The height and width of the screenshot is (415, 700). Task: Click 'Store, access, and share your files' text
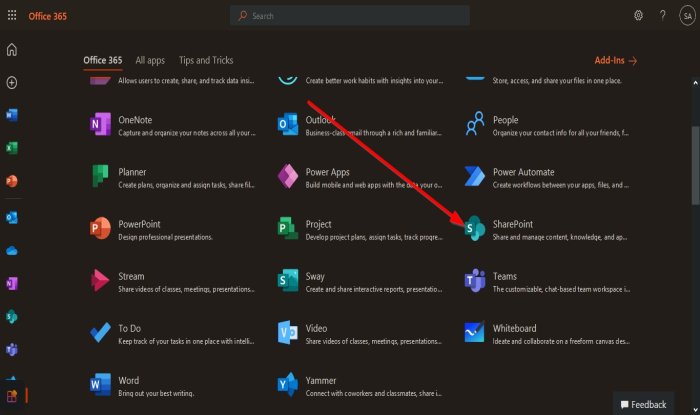pyautogui.click(x=557, y=81)
